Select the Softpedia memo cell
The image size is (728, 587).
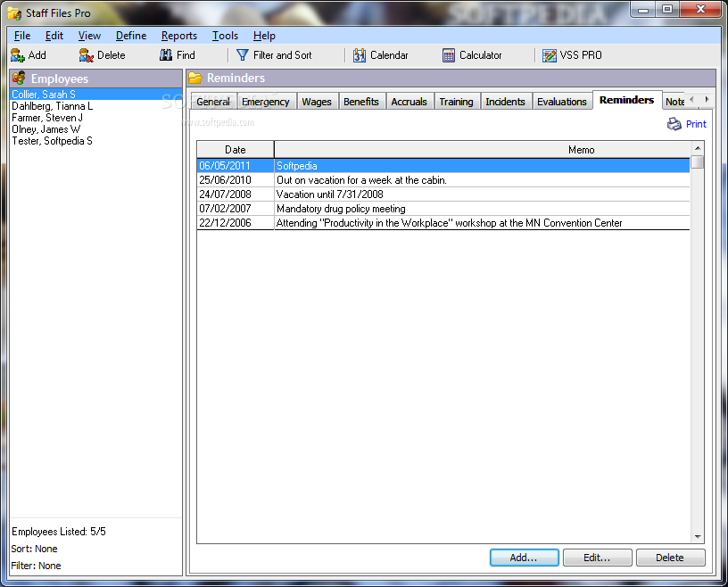(482, 166)
